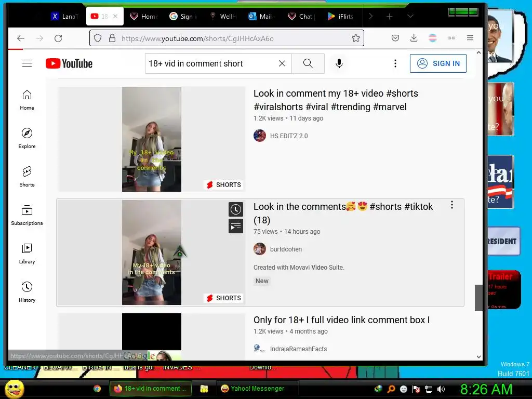The width and height of the screenshot is (532, 399).
Task: Click Watch later clock icon on thumbnail
Action: coord(236,210)
